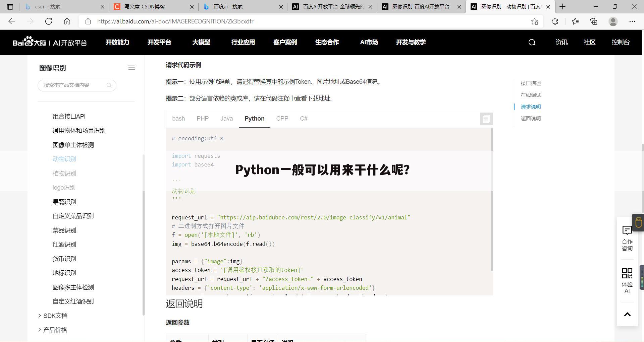Open 红酒识别 doc page
The image size is (644, 342).
point(64,245)
